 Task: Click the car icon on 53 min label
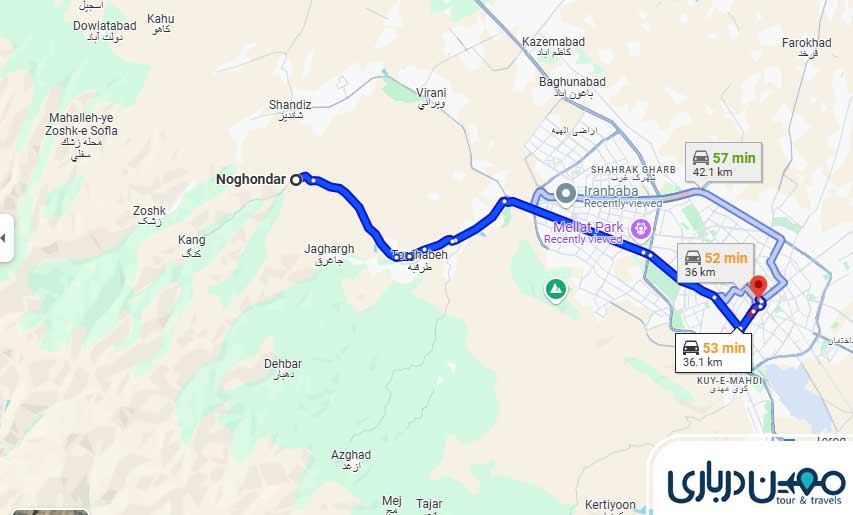click(x=691, y=348)
